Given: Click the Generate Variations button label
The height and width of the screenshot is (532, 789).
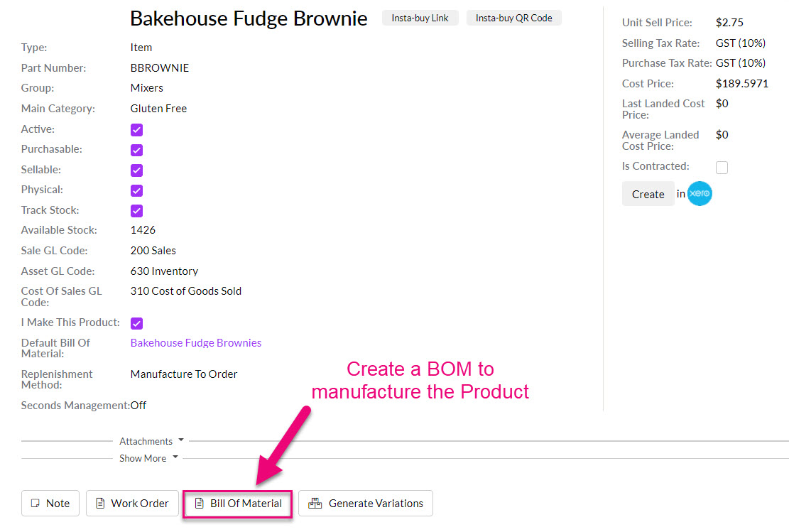Looking at the screenshot, I should tap(376, 504).
